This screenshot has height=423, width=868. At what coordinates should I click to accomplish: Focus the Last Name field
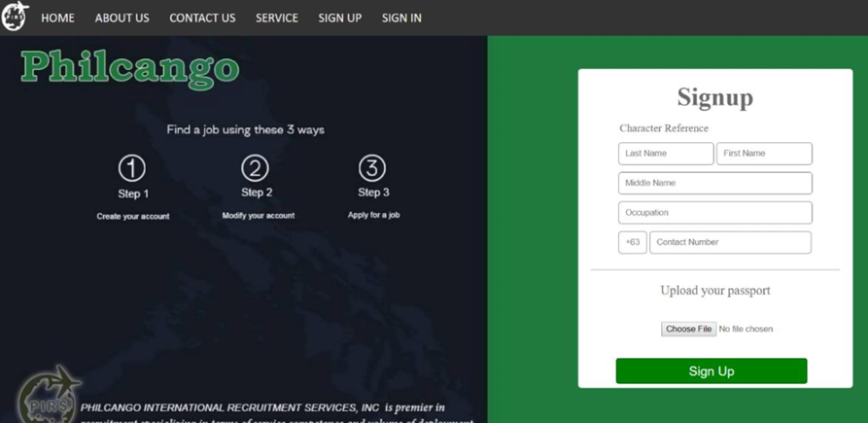[666, 154]
